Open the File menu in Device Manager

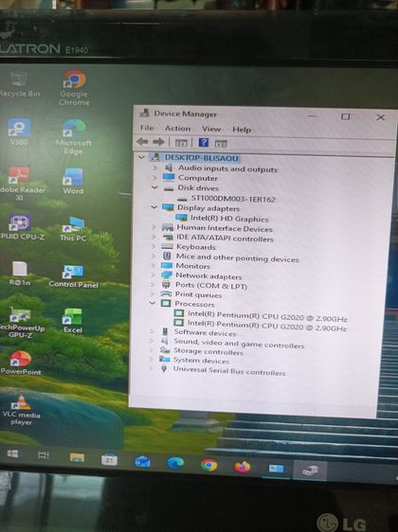click(147, 128)
